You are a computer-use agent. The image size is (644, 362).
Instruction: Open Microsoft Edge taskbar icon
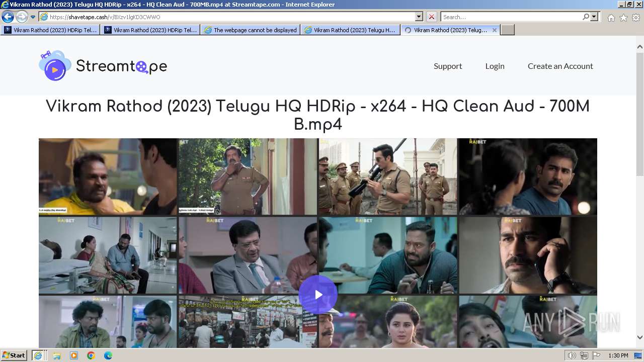pyautogui.click(x=108, y=355)
